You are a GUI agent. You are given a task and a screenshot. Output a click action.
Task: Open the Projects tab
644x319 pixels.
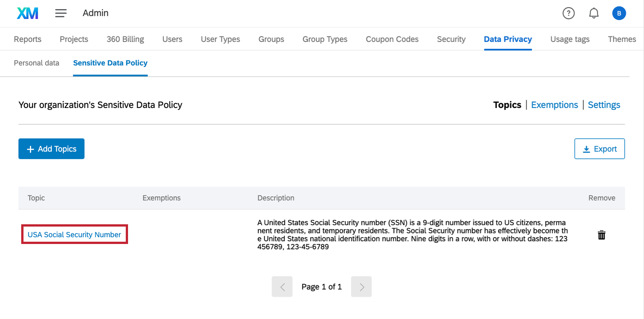[74, 39]
